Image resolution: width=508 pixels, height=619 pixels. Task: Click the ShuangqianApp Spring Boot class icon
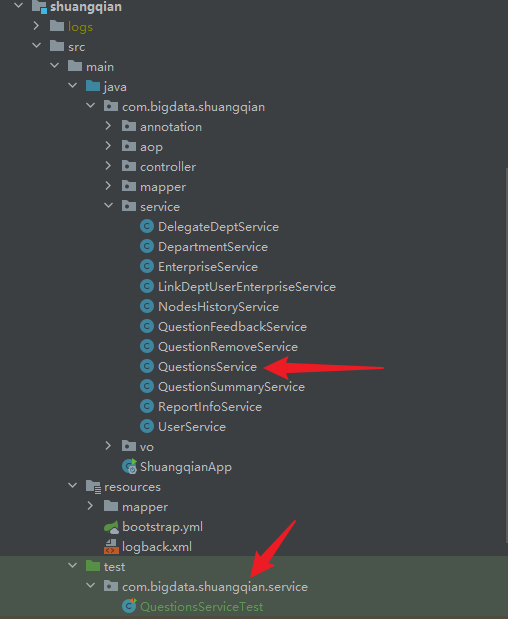tap(129, 467)
